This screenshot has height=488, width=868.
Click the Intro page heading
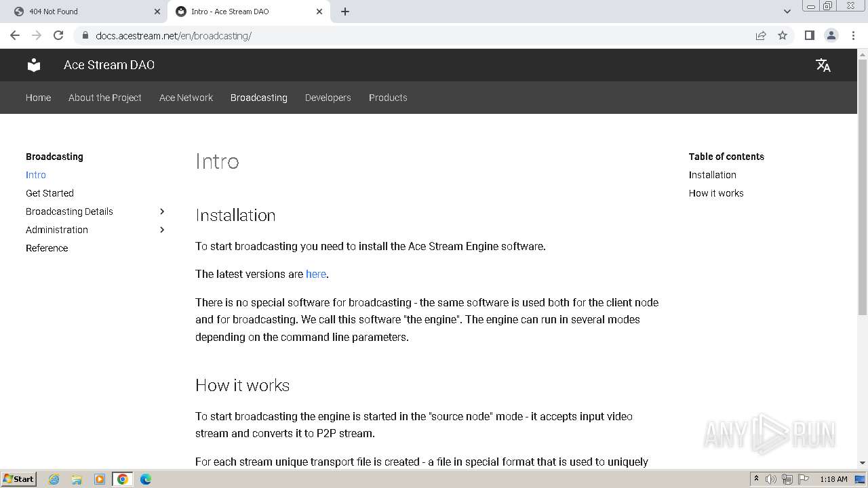(x=217, y=161)
